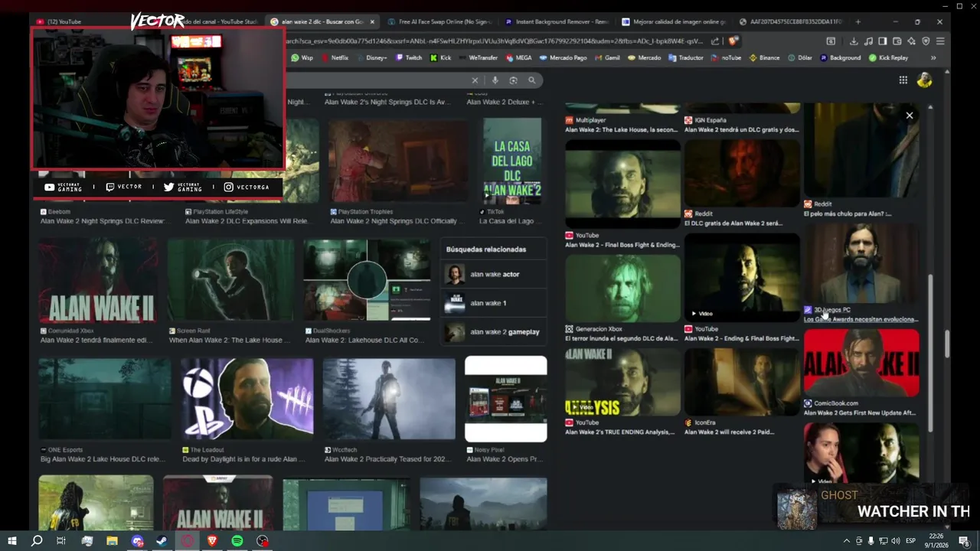
Task: Open the Wsp bookmark
Action: pos(302,57)
